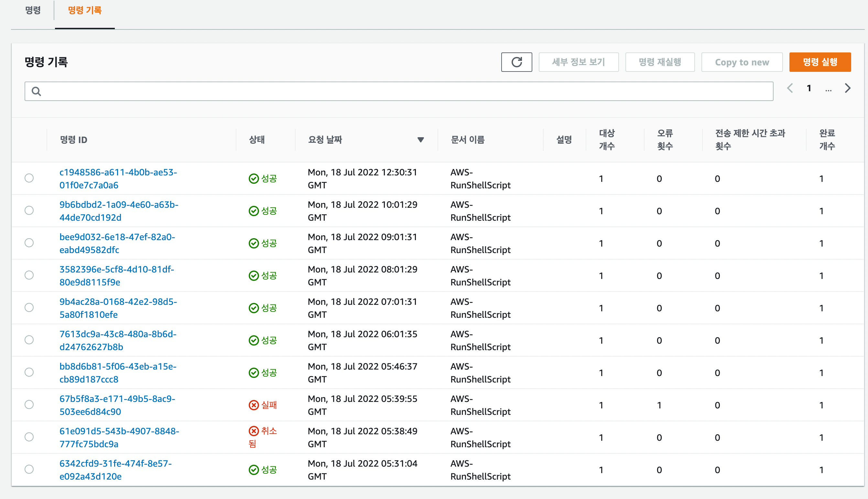This screenshot has height=499, width=868.
Task: Sort by 요청 날짜 descending arrow
Action: [x=420, y=139]
